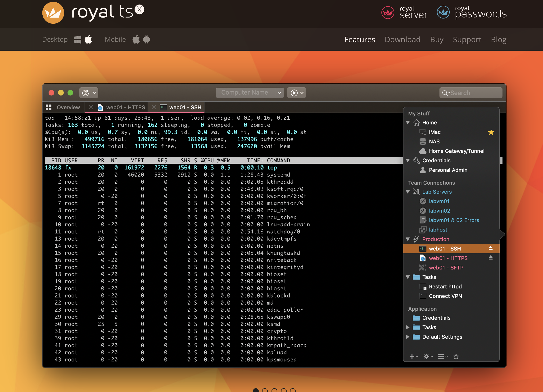Image resolution: width=543 pixels, height=392 pixels.
Task: Select the Android mobile platform icon
Action: 146,40
